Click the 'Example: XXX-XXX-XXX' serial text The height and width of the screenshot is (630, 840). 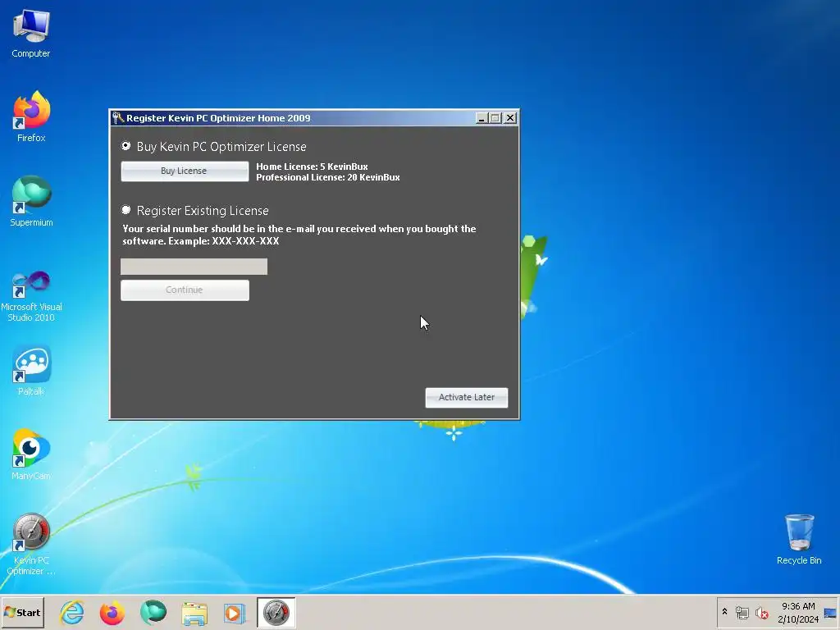[223, 241]
